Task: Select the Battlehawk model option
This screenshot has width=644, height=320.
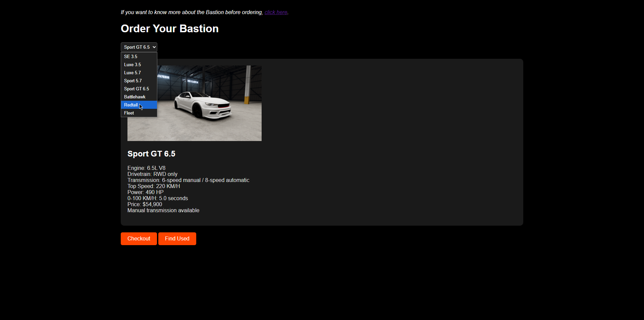Action: 135,97
